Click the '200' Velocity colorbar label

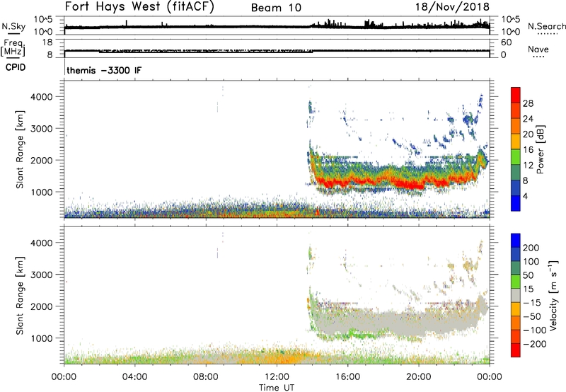coord(531,248)
